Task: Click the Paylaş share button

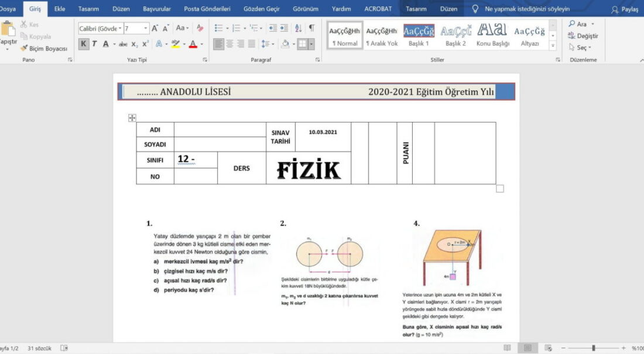Action: coord(625,9)
